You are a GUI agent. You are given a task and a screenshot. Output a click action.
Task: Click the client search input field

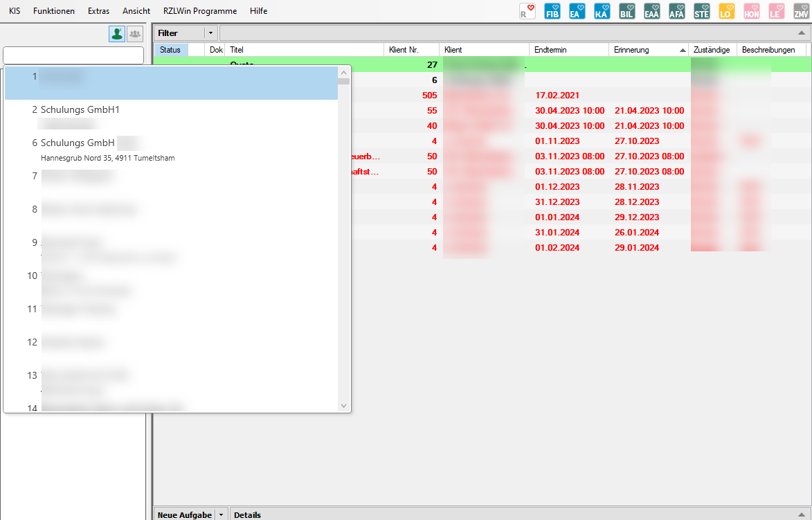(73, 55)
